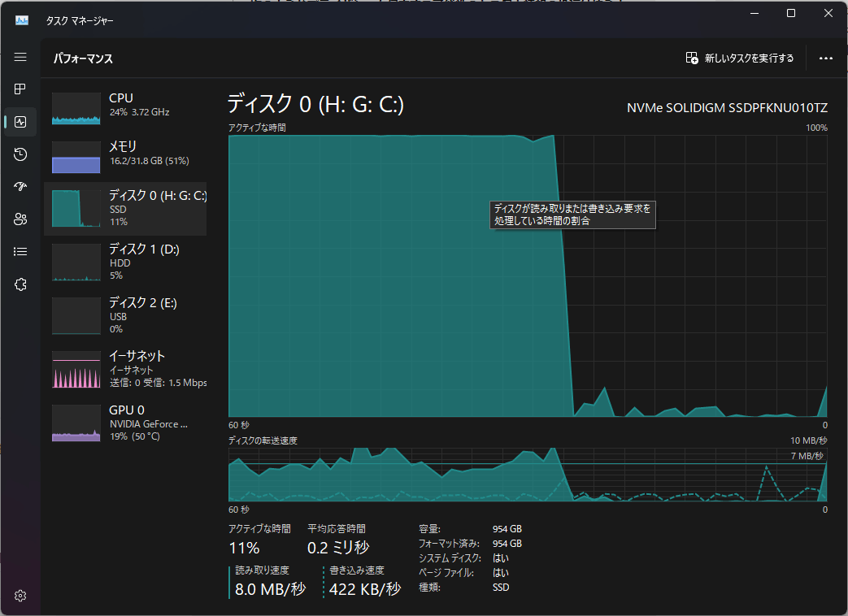Select the CPU performance item
The height and width of the screenshot is (616, 848).
click(x=125, y=107)
